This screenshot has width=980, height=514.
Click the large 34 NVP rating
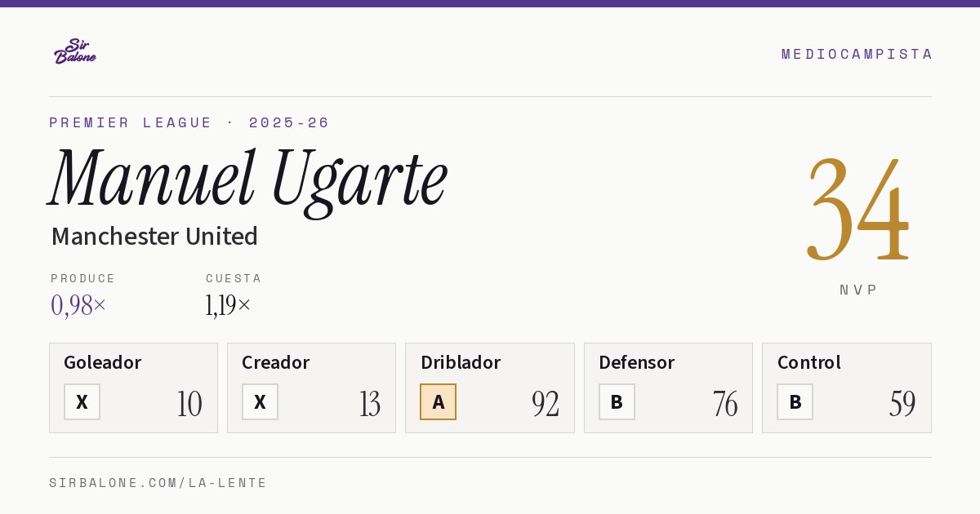857,208
